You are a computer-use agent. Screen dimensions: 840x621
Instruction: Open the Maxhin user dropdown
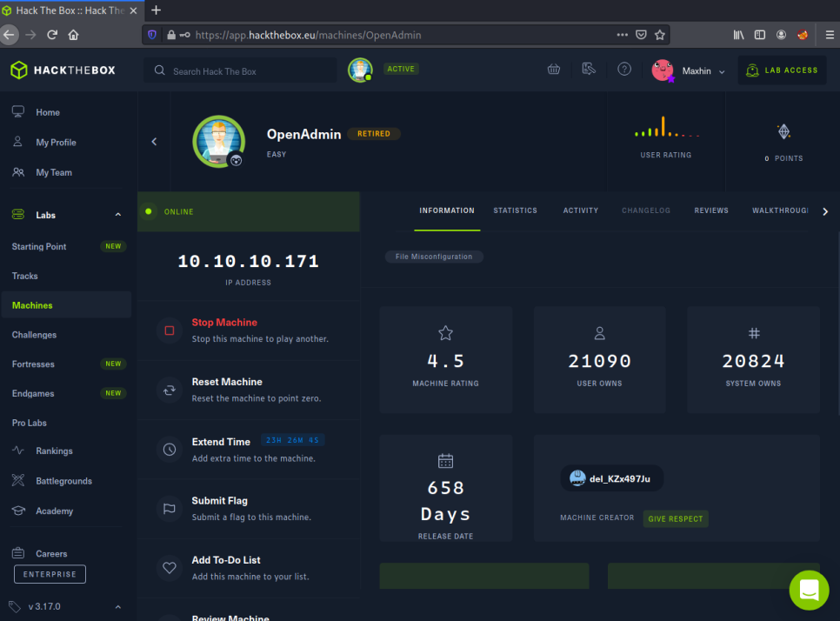689,70
